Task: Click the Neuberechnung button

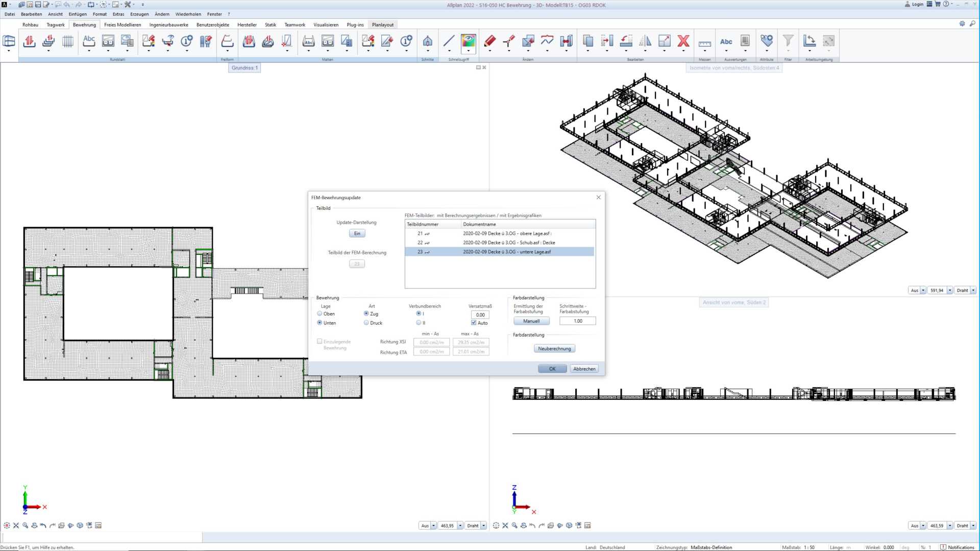Action: click(554, 349)
